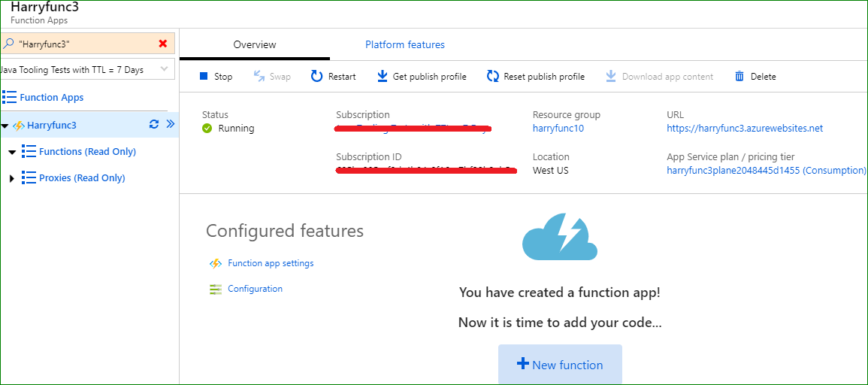Open Function app settings link
868x385 pixels.
coord(271,263)
